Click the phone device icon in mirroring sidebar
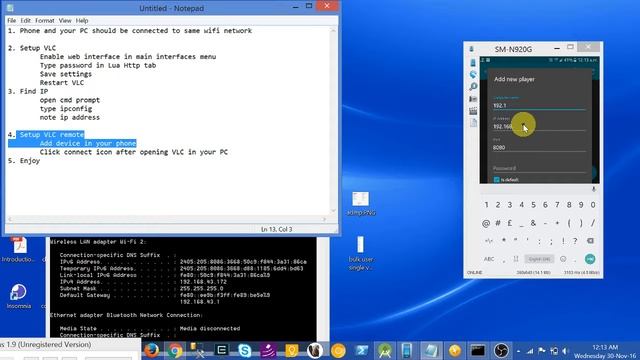The height and width of the screenshot is (360, 640). click(473, 62)
